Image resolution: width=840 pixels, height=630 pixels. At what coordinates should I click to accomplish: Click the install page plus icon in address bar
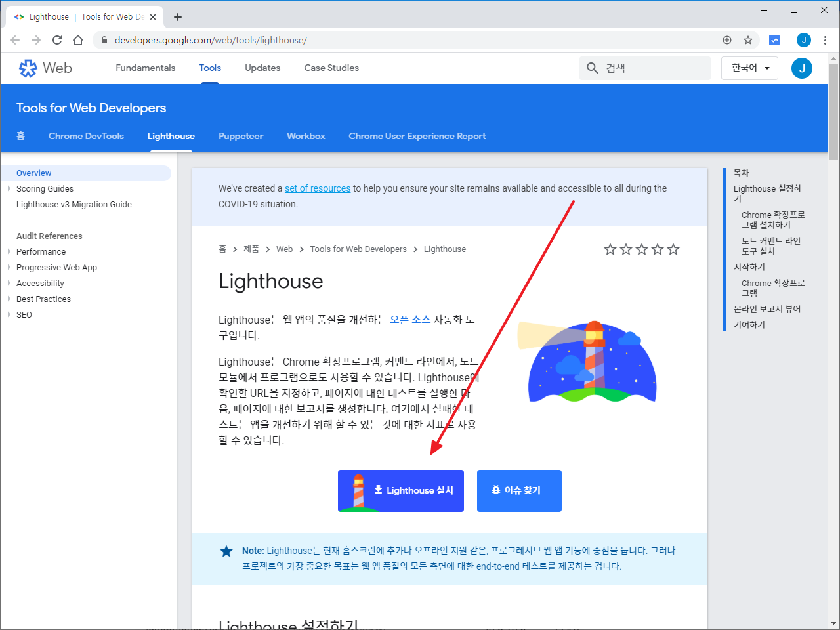pos(727,40)
